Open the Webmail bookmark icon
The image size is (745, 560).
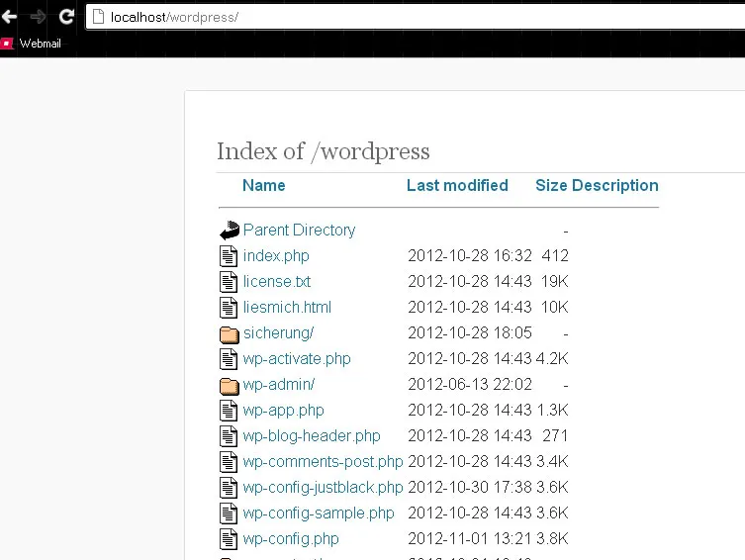pyautogui.click(x=7, y=44)
